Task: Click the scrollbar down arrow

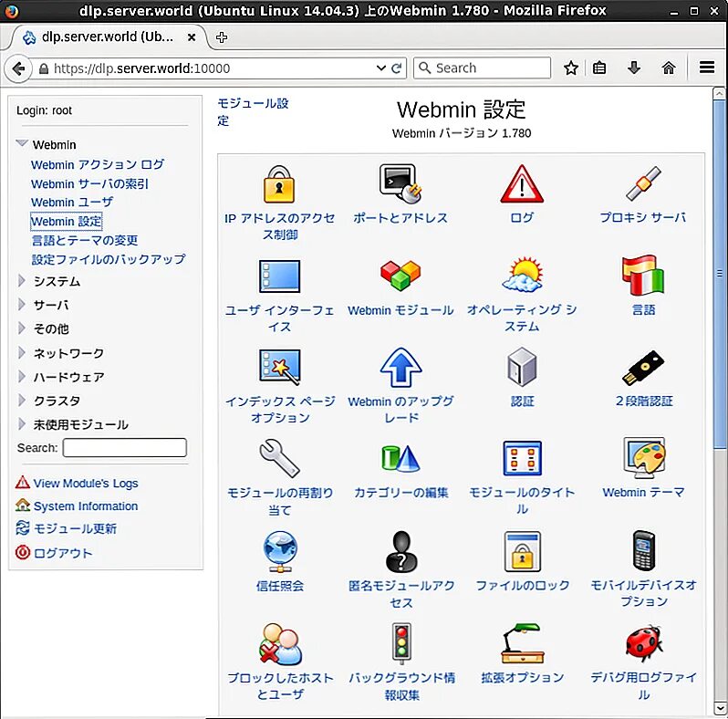Action: [x=719, y=709]
